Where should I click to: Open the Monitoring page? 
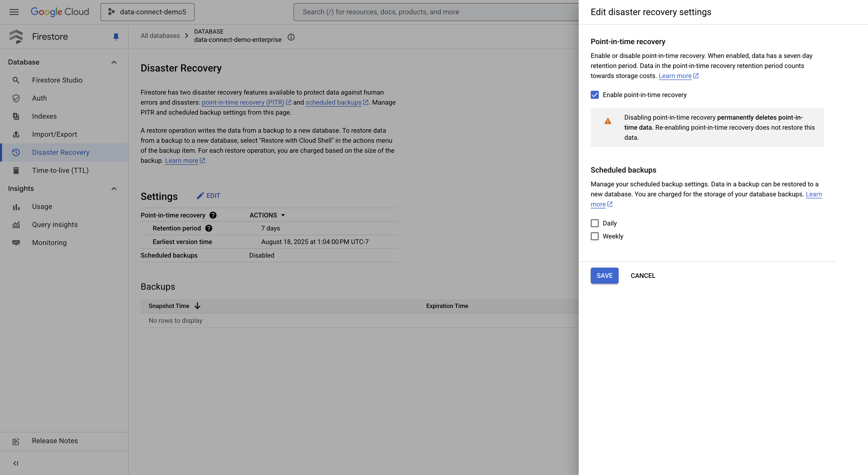click(x=49, y=243)
